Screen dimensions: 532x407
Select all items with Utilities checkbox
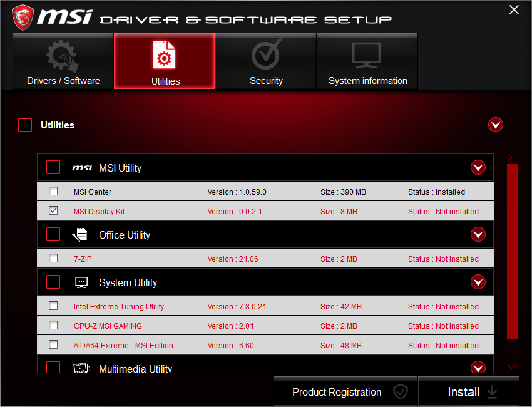(x=25, y=125)
